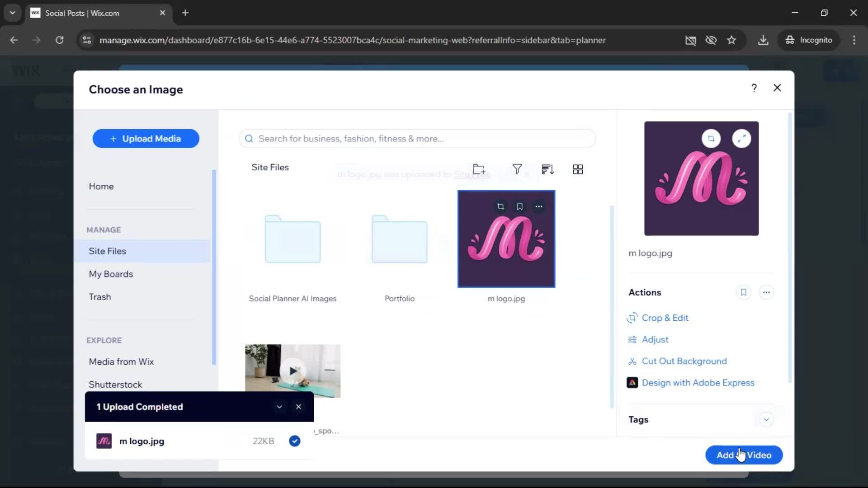868x488 pixels.
Task: Crop icon on m logo.jpg thumbnail
Action: coord(500,206)
